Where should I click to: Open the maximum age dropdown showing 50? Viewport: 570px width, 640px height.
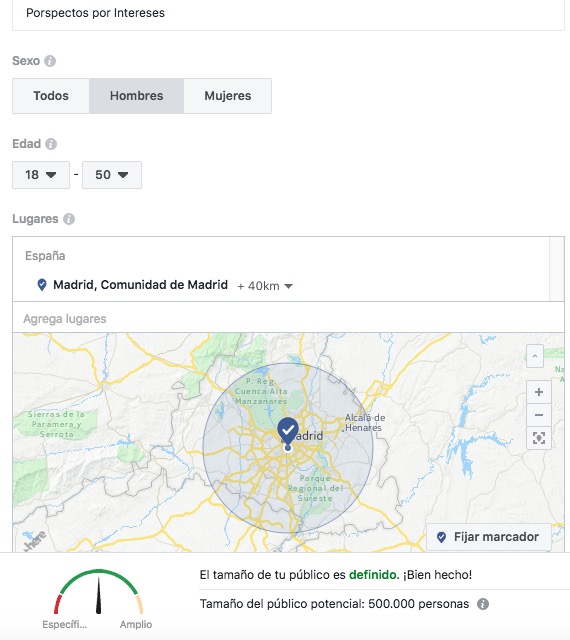click(112, 175)
